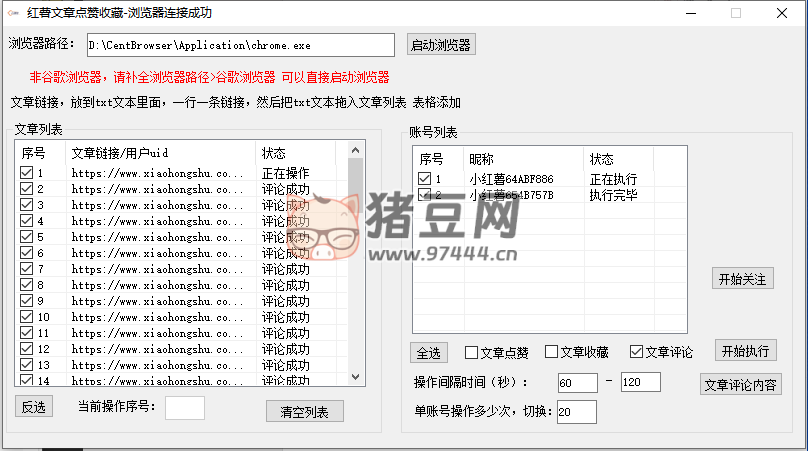The height and width of the screenshot is (451, 808).
Task: Click 评论成功 status in row 12
Action: (x=285, y=349)
